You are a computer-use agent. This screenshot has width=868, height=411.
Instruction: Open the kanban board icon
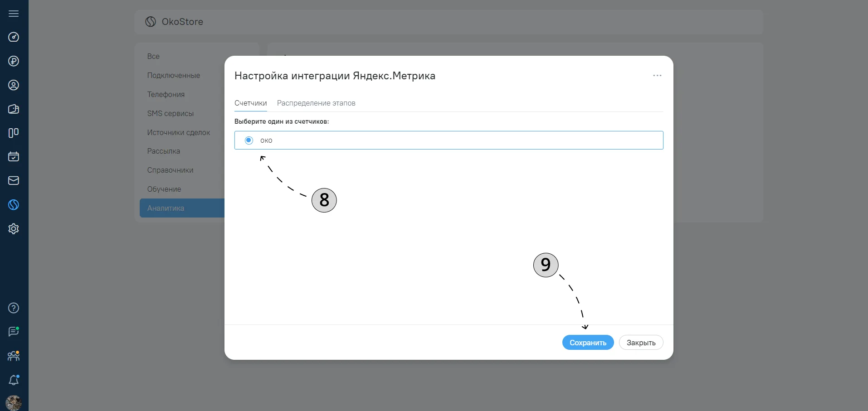[14, 133]
